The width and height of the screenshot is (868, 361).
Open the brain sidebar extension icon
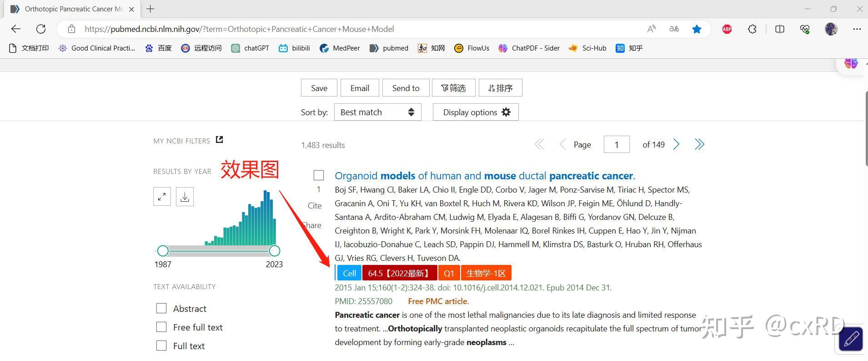[851, 63]
